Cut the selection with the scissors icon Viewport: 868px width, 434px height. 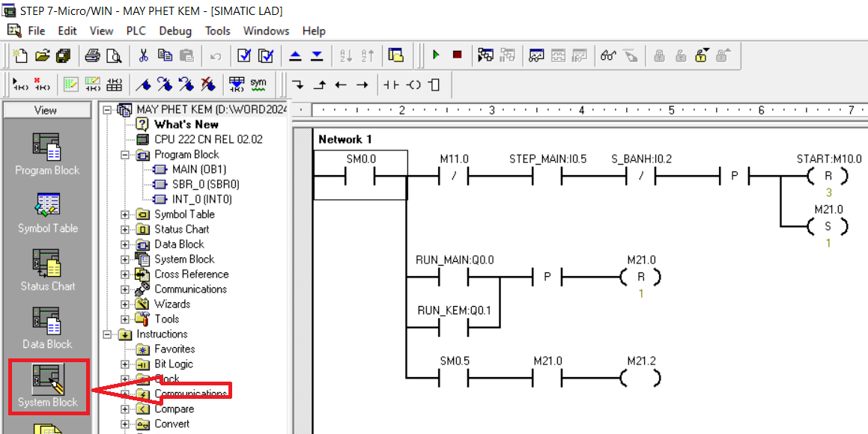[143, 55]
